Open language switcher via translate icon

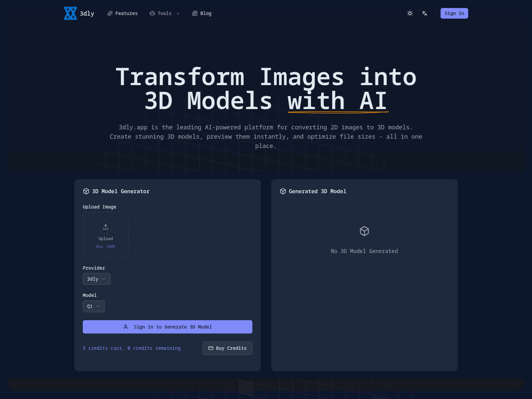pos(425,13)
